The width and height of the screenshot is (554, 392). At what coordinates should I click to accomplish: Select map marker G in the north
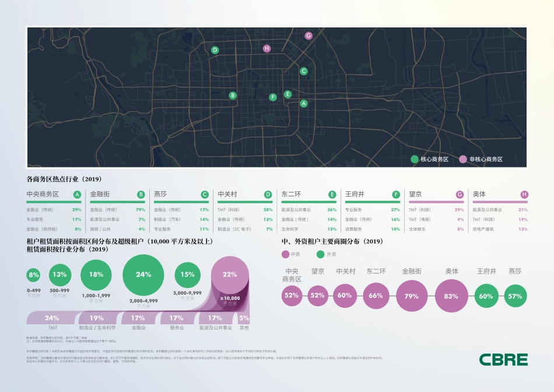click(307, 35)
